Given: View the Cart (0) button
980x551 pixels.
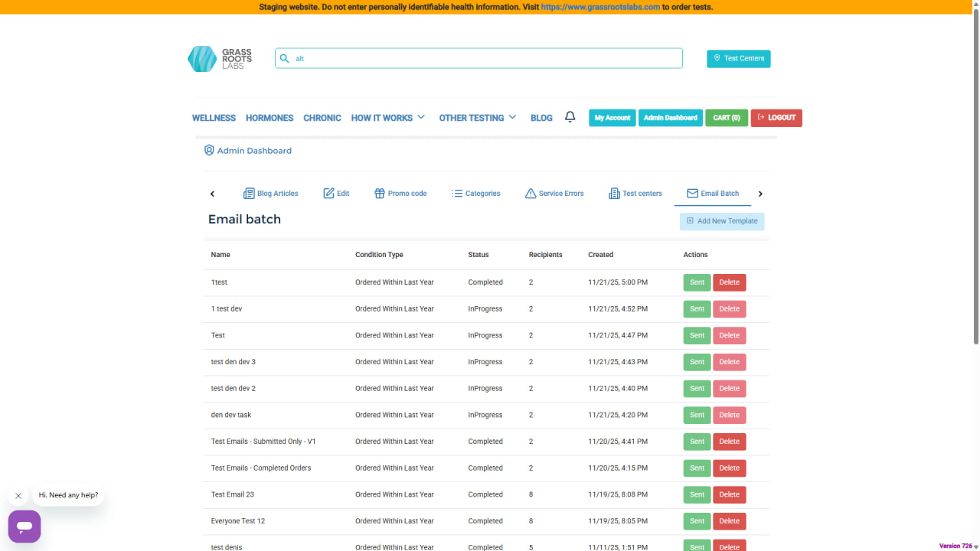Looking at the screenshot, I should point(727,118).
